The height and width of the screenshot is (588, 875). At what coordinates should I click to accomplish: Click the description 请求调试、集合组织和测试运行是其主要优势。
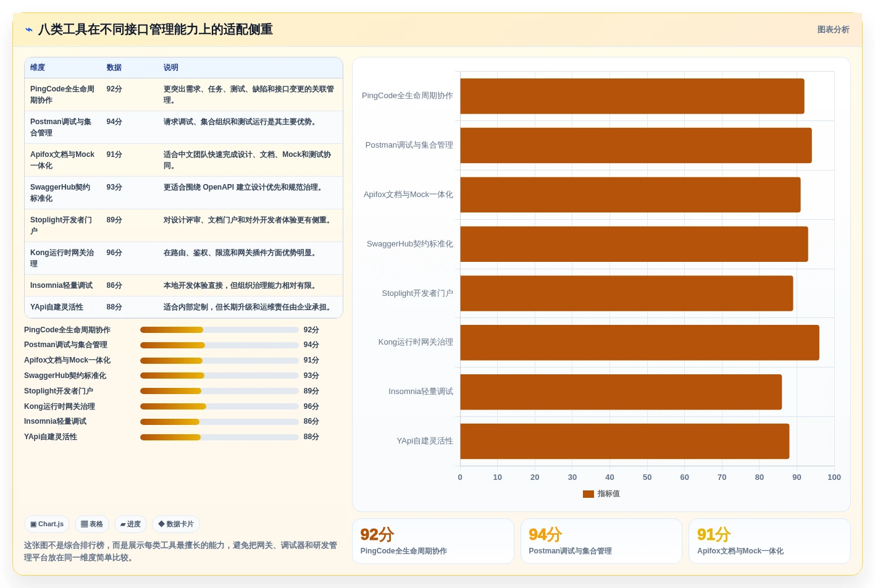coord(241,122)
